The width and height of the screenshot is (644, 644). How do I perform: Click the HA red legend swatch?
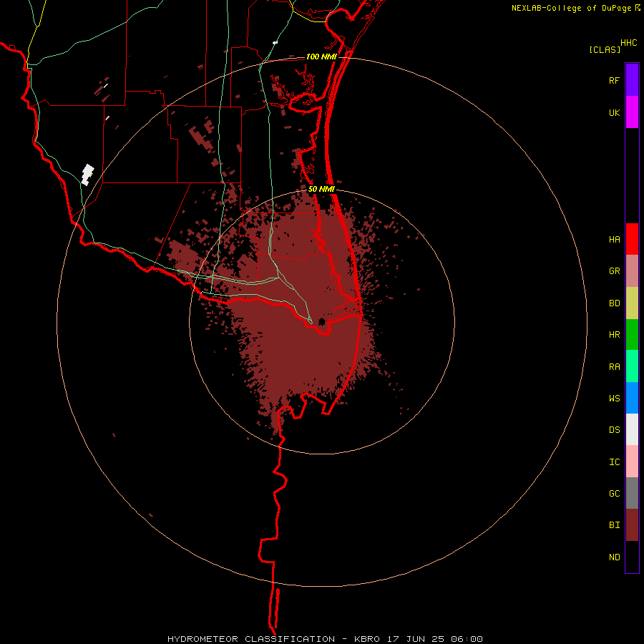(x=632, y=239)
